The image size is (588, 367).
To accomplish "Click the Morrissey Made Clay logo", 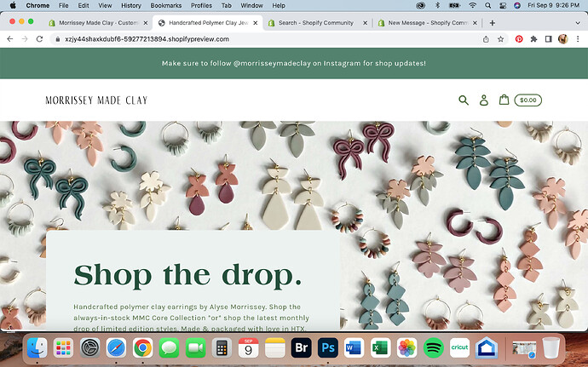I will (x=96, y=100).
